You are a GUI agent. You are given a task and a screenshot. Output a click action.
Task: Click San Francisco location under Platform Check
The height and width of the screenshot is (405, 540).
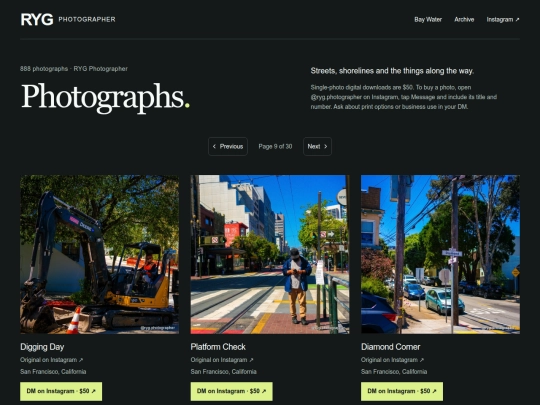tap(224, 372)
